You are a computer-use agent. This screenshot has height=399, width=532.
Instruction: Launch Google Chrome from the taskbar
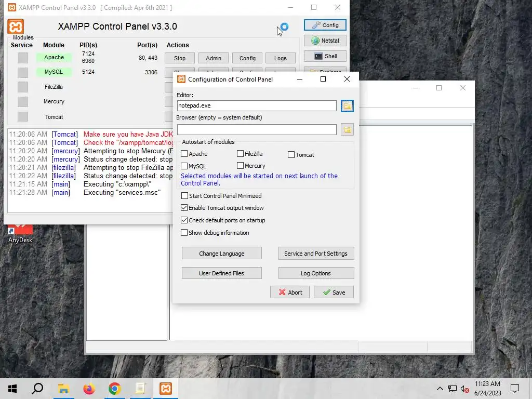(x=115, y=389)
